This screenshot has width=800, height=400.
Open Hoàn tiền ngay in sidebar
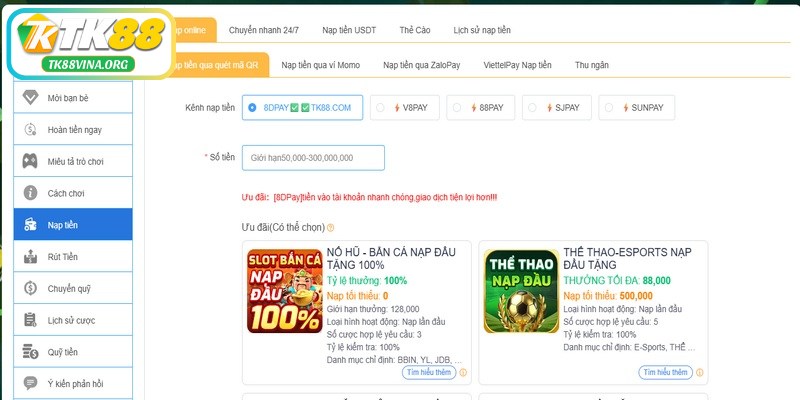(73, 130)
